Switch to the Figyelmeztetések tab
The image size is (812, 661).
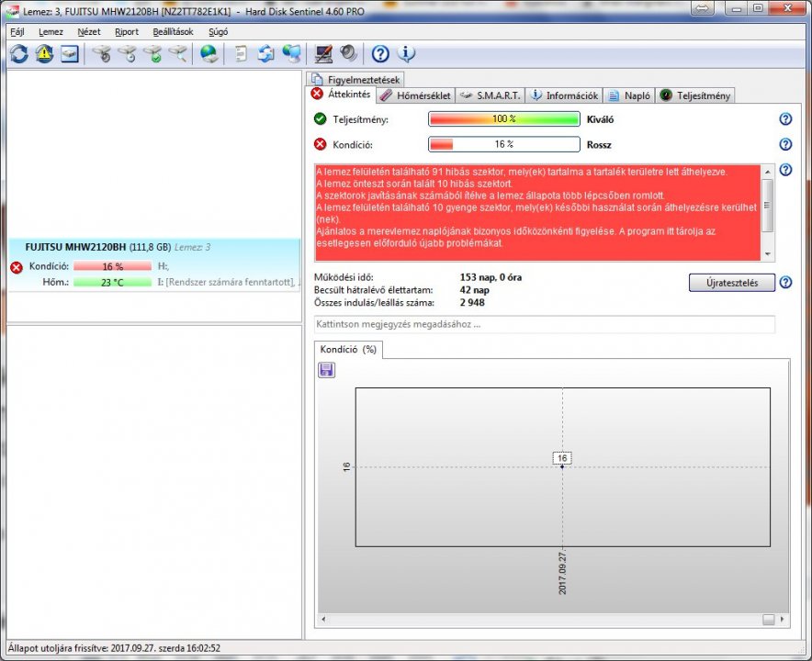tap(355, 80)
